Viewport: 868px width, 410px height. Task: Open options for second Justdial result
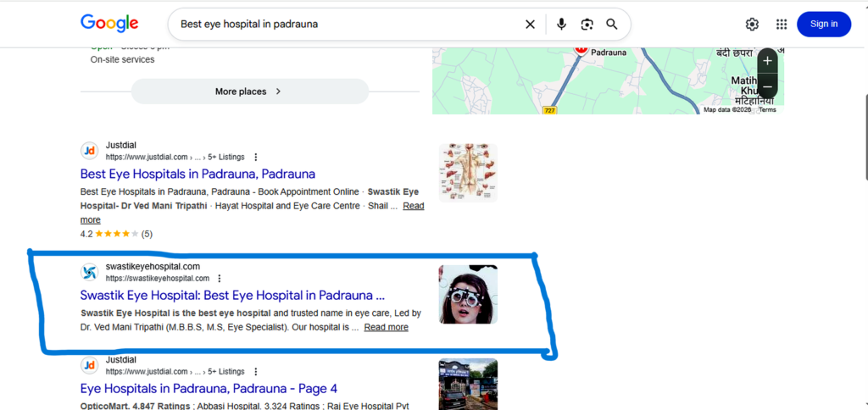(256, 372)
